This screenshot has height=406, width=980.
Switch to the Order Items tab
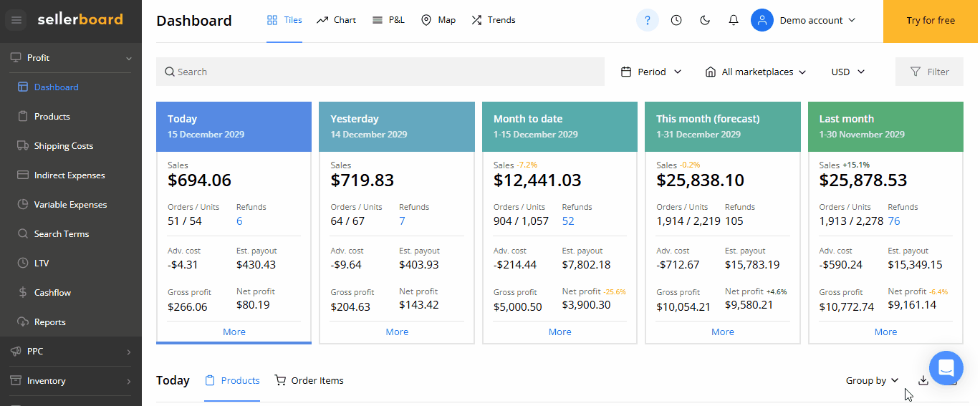[x=309, y=380]
